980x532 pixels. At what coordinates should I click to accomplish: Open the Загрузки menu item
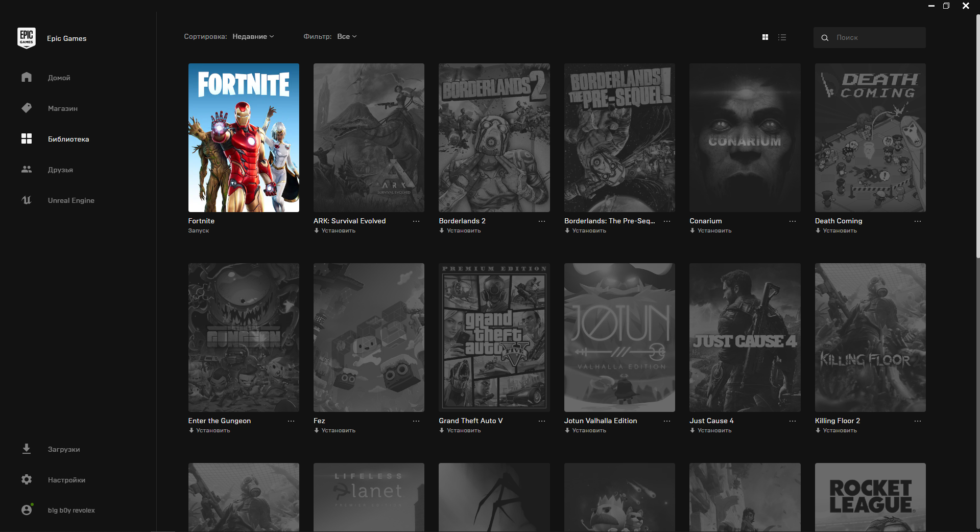click(x=64, y=449)
